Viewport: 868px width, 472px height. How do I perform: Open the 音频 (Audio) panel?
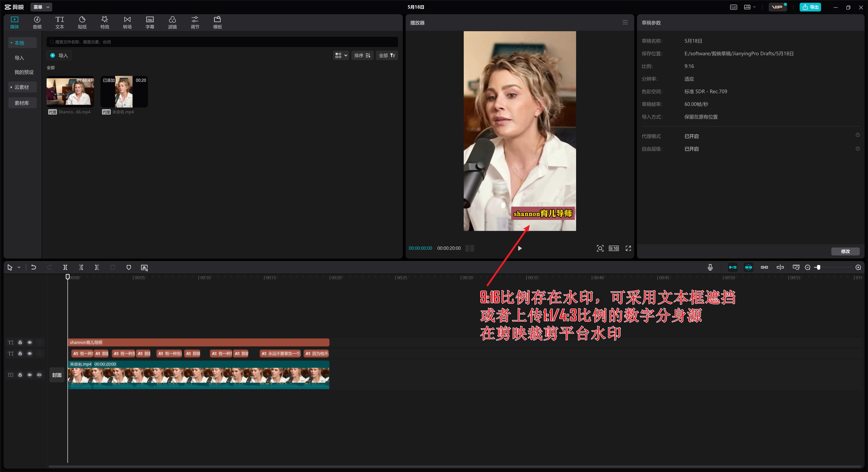coord(37,22)
